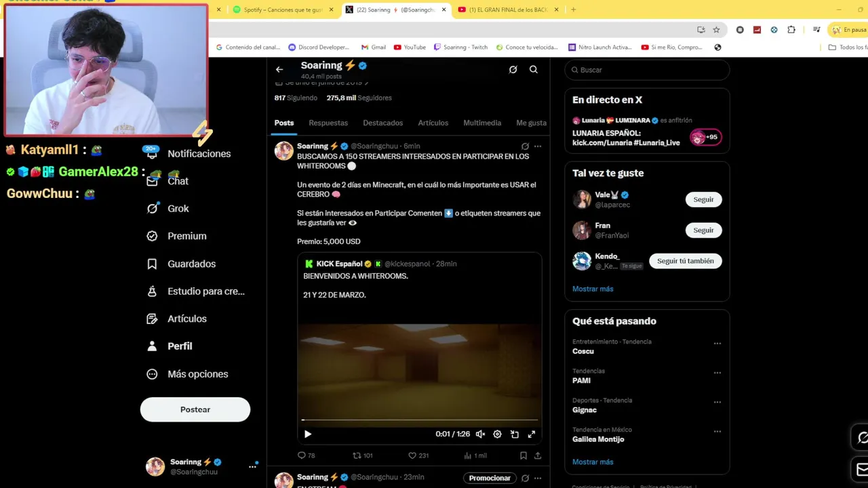Follow Fran with Seguir button
The width and height of the screenshot is (868, 488).
(x=703, y=230)
